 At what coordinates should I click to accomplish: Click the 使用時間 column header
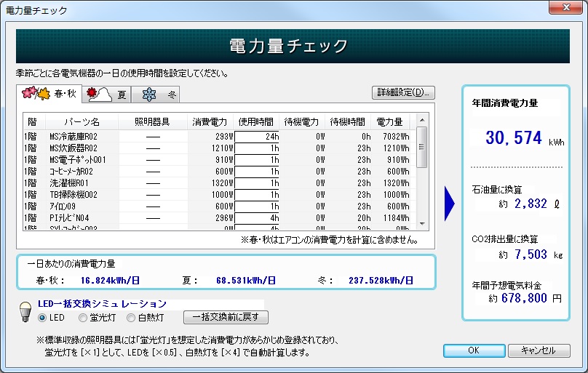point(256,122)
